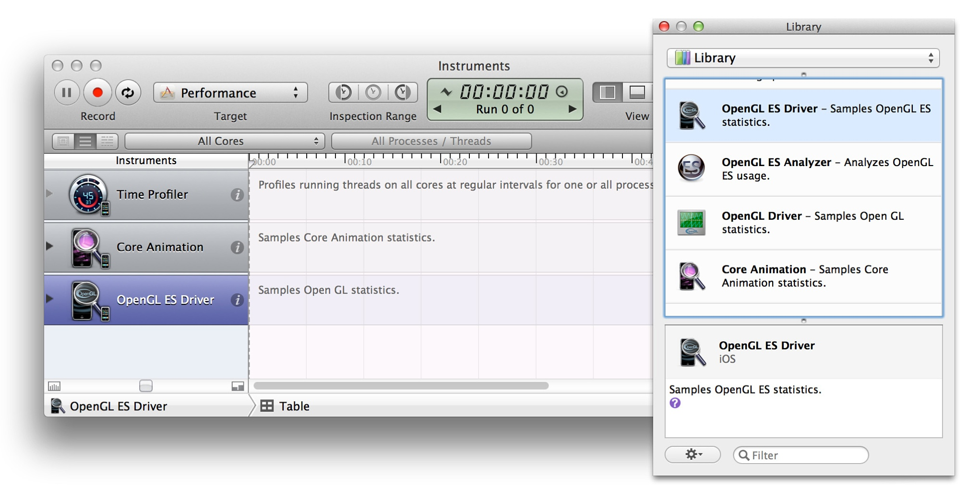Select Core Animation in Library list
Screen dimensions: 980x503
coord(803,276)
